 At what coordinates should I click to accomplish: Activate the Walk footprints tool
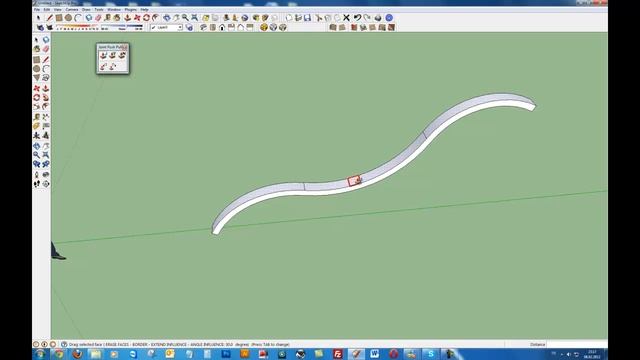click(x=36, y=184)
